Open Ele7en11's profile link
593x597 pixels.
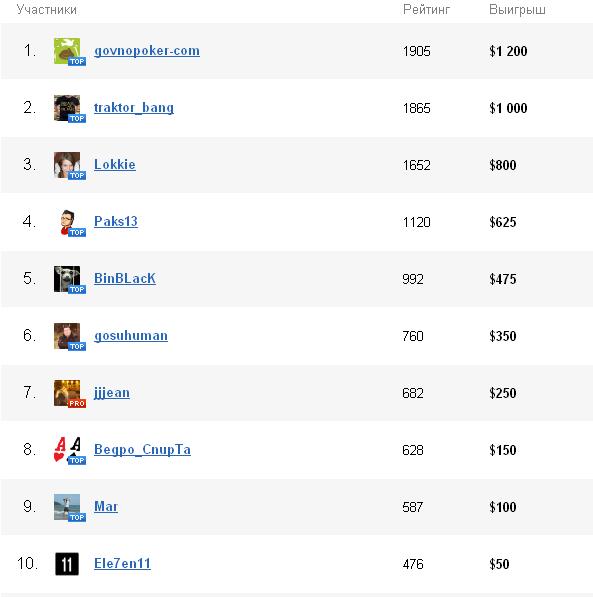(x=122, y=563)
